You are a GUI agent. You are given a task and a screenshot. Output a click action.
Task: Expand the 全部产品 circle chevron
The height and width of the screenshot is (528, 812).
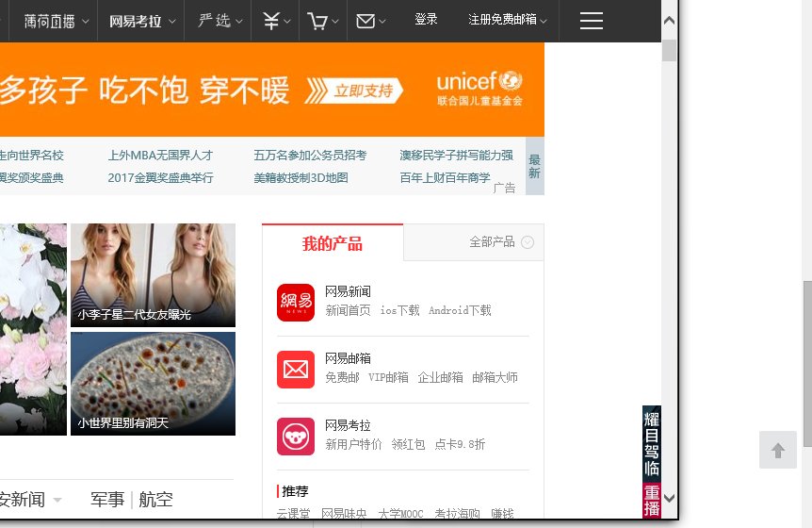[528, 242]
